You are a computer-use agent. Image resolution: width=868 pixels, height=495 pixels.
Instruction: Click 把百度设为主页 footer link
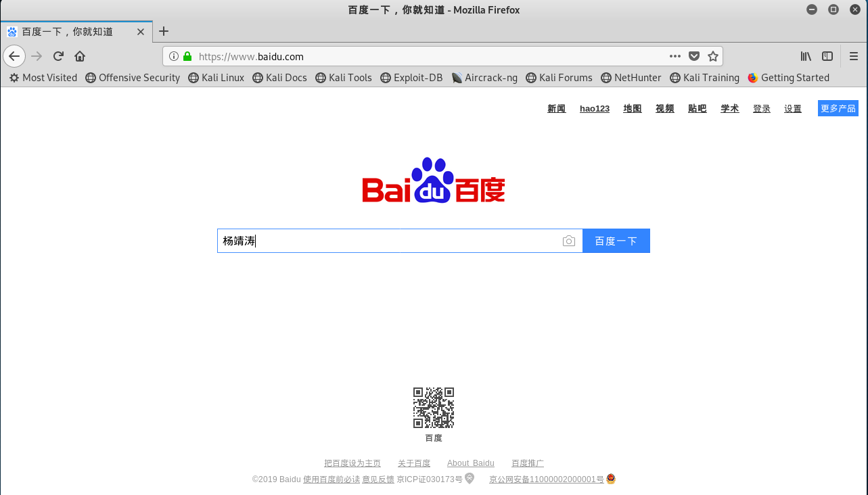[352, 463]
